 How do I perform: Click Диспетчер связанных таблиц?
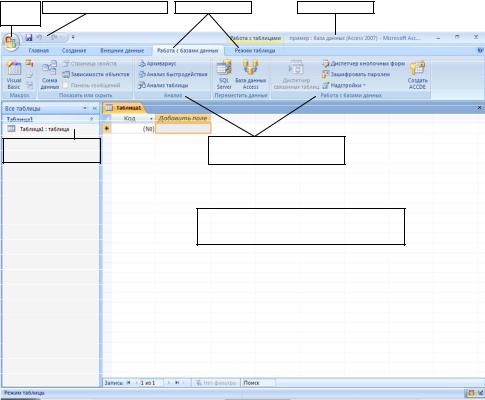[296, 75]
